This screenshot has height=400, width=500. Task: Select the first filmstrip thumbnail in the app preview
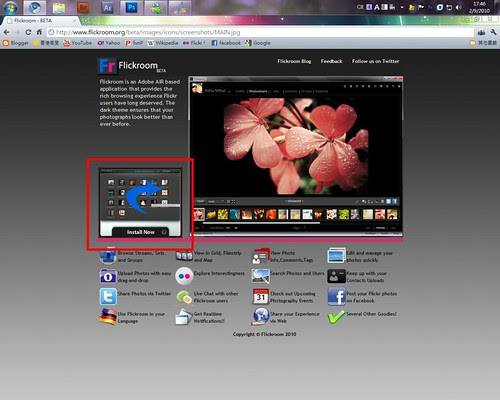click(x=199, y=214)
